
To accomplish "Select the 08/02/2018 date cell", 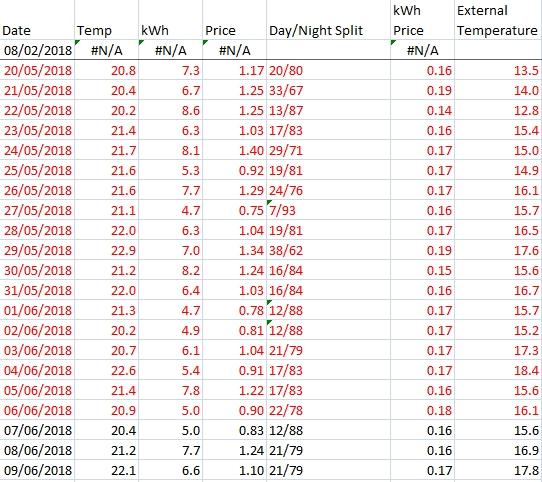I will coord(37,50).
